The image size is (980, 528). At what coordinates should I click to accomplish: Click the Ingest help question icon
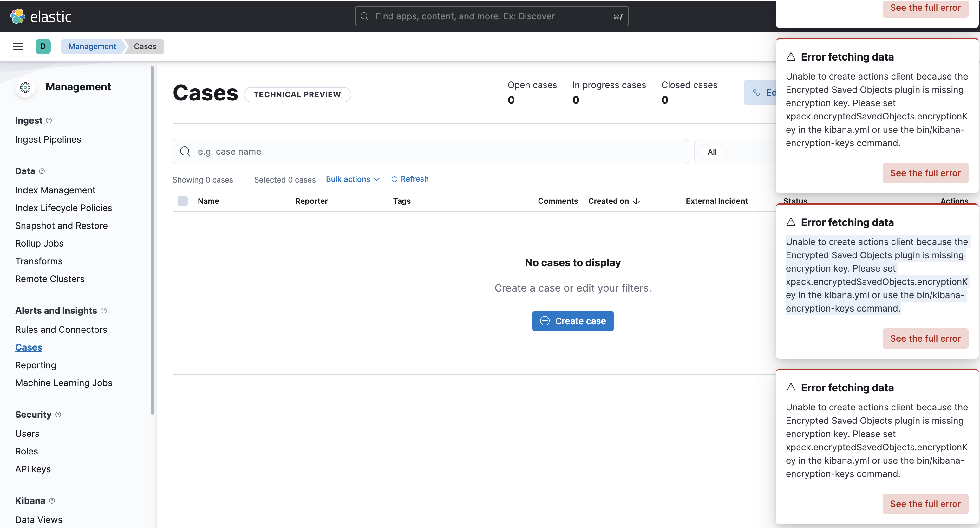49,120
